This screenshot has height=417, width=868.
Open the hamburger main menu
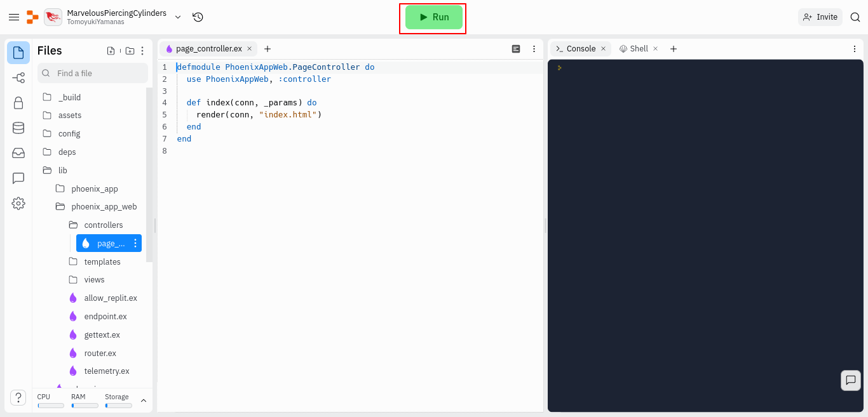point(13,17)
